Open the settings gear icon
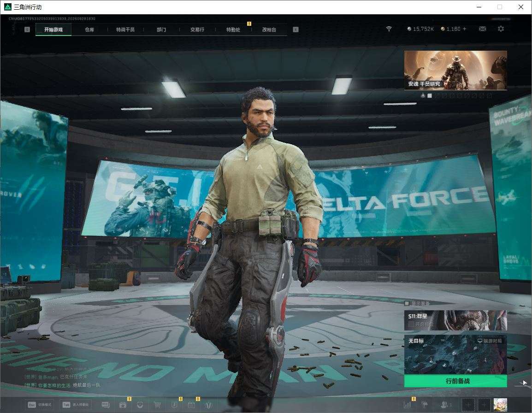The image size is (532, 413). pyautogui.click(x=501, y=29)
